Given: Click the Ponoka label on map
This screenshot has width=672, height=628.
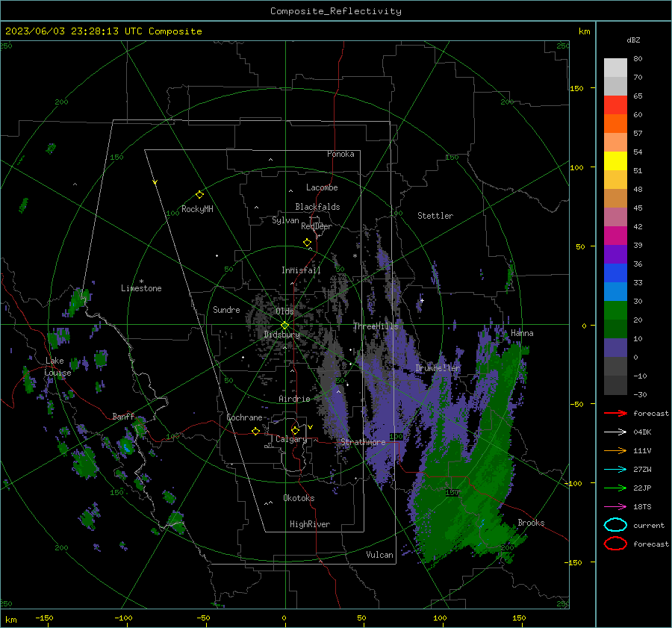Looking at the screenshot, I should [x=340, y=154].
